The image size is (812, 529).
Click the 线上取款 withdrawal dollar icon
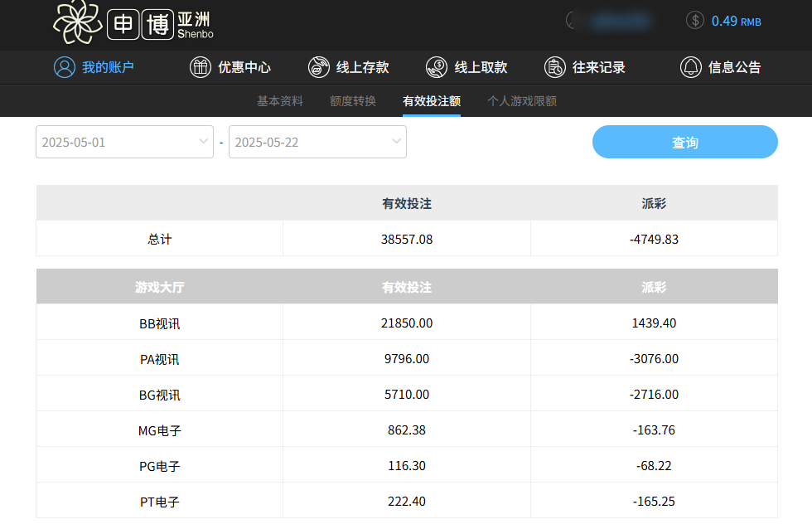pos(437,67)
